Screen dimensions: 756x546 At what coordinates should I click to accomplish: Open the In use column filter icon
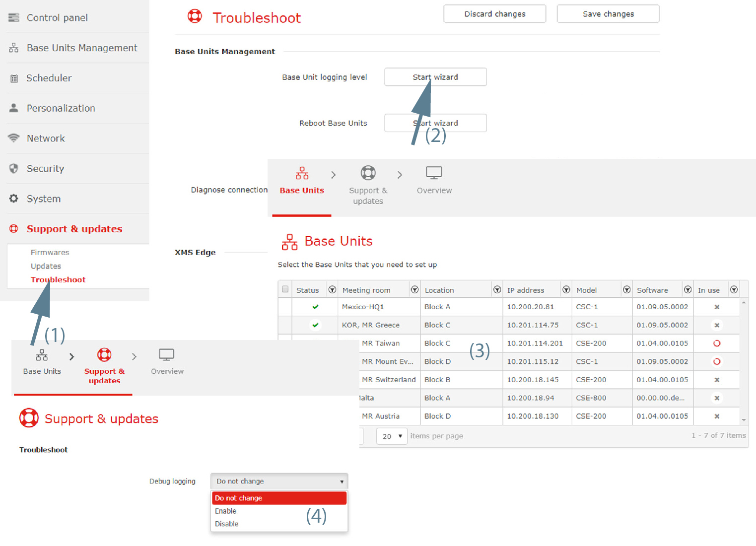[x=734, y=289]
